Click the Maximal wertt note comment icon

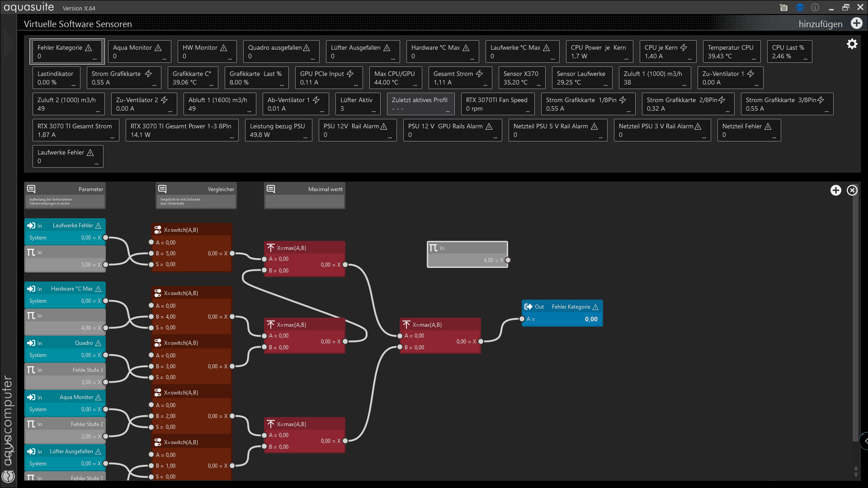(271, 189)
